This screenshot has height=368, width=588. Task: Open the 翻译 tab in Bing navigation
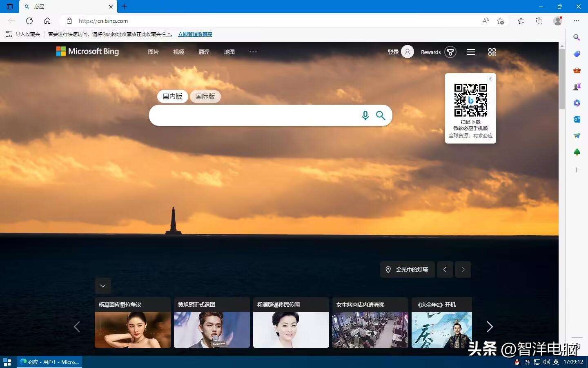(x=204, y=52)
